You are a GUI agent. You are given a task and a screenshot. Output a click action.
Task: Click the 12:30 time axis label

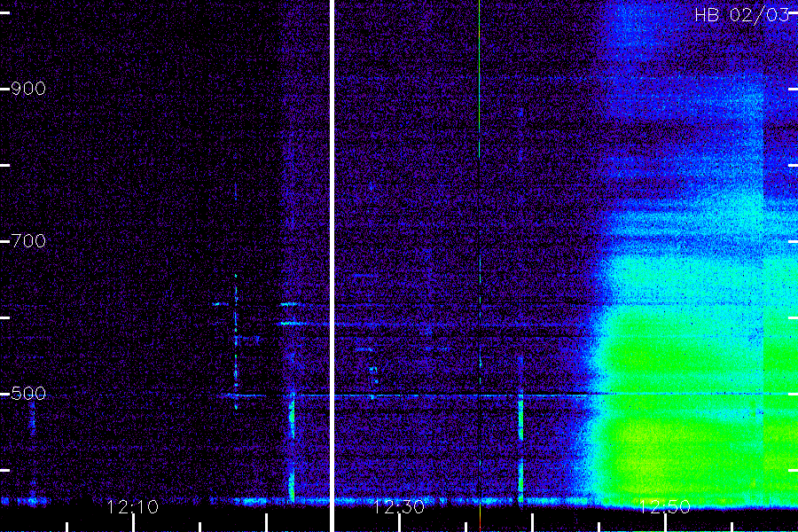[399, 506]
